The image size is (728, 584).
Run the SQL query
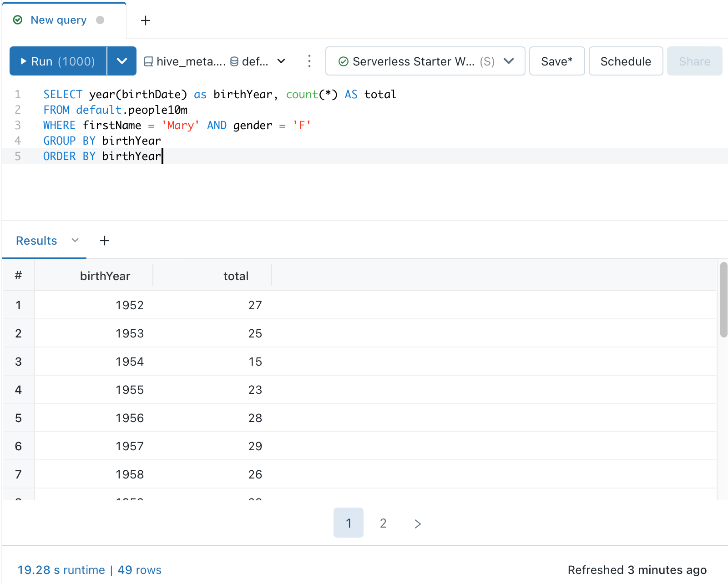pyautogui.click(x=58, y=61)
